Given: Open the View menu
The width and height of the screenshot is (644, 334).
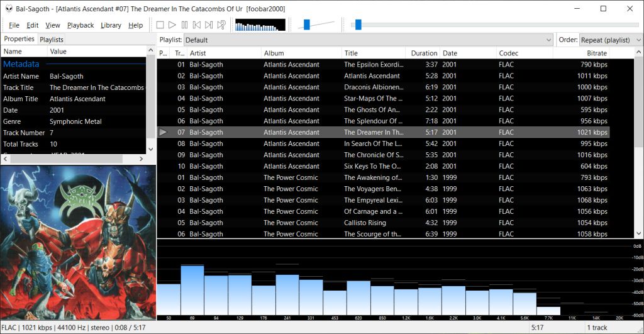Looking at the screenshot, I should pyautogui.click(x=53, y=25).
